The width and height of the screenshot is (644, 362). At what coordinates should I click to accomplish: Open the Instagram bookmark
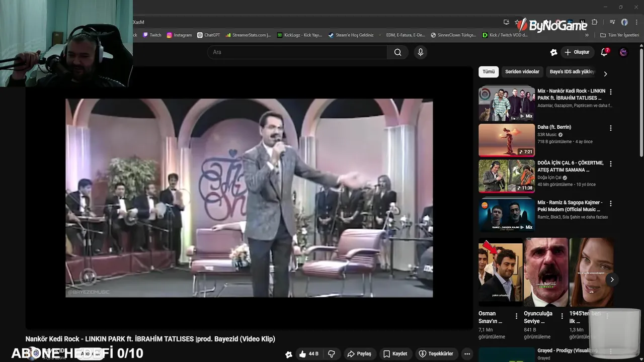point(180,35)
